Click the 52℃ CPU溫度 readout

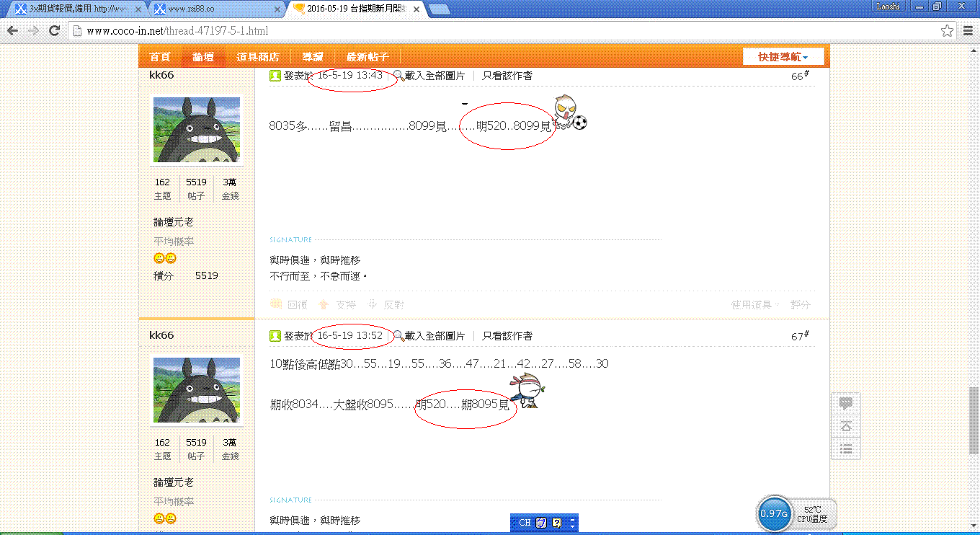pos(813,513)
